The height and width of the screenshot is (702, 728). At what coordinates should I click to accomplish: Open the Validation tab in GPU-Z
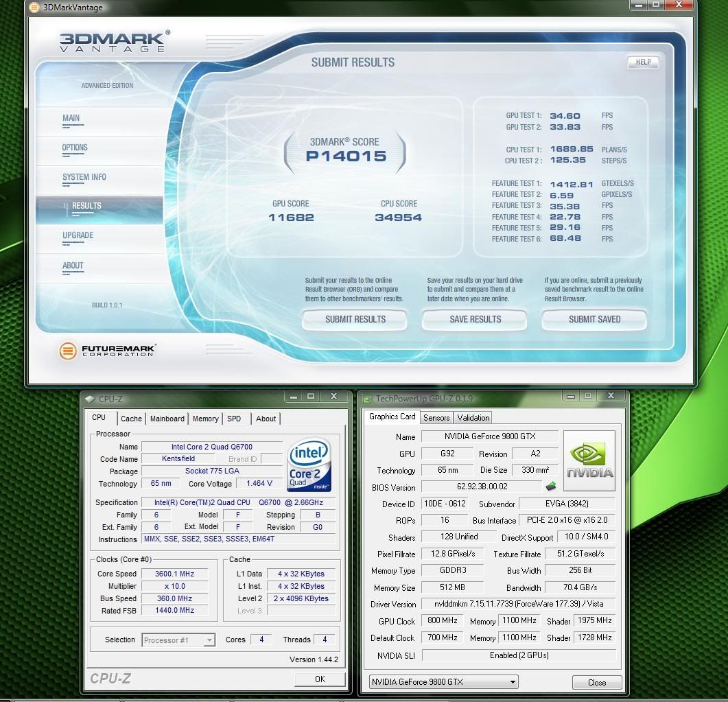(473, 418)
